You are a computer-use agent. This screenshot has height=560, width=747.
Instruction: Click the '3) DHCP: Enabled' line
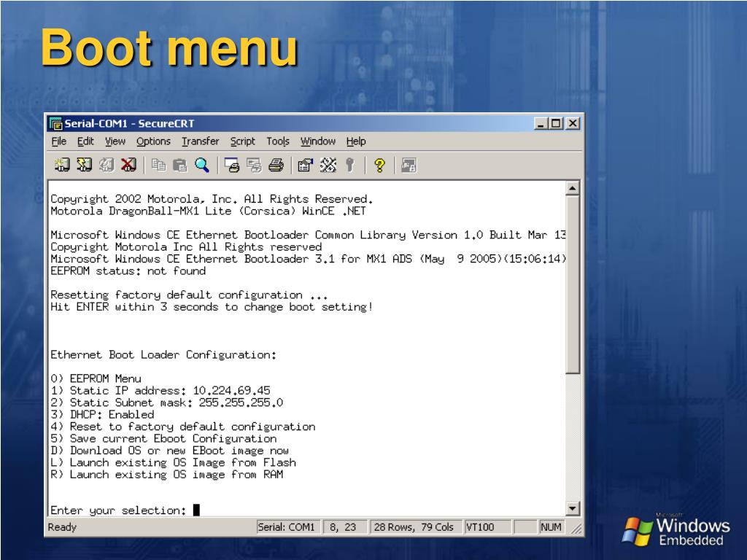(x=102, y=414)
